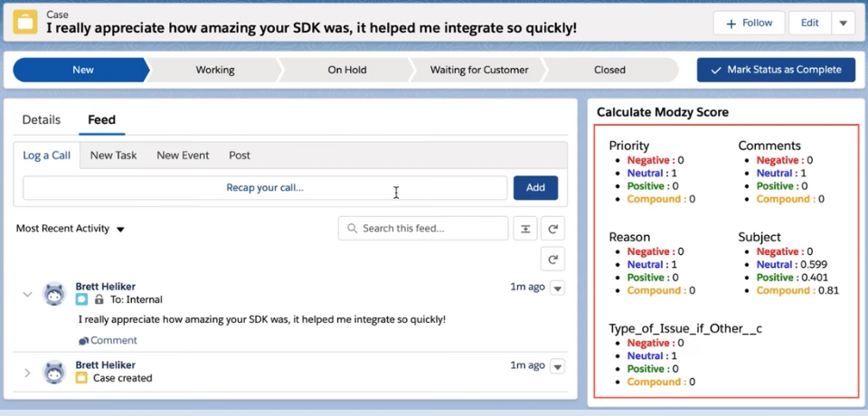Select the New Task tab

click(114, 156)
